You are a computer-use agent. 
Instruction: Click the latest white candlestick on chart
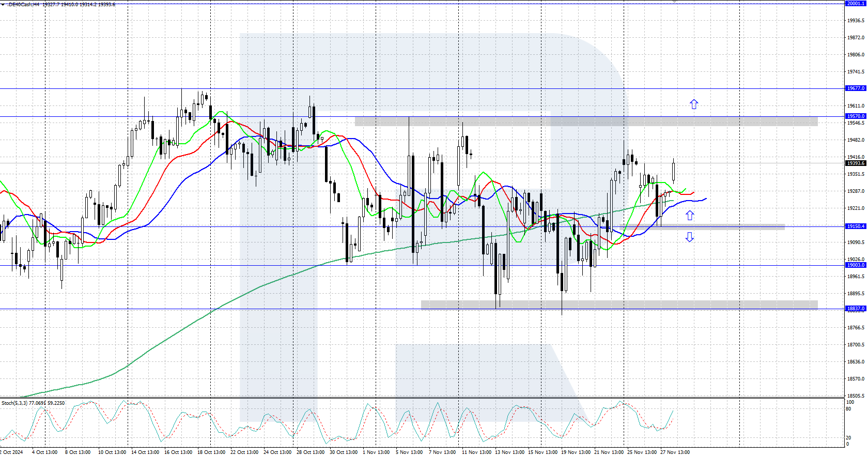click(673, 171)
